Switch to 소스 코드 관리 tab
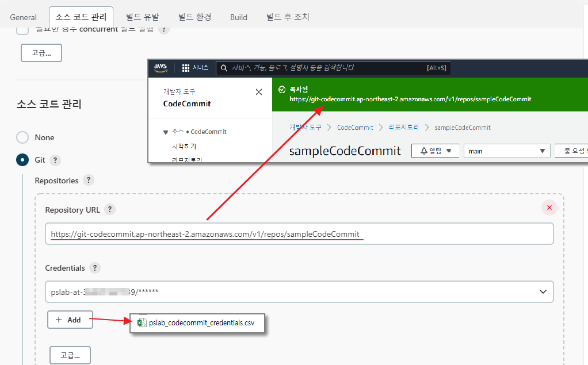Screen dimensions: 588x365 (x=81, y=17)
